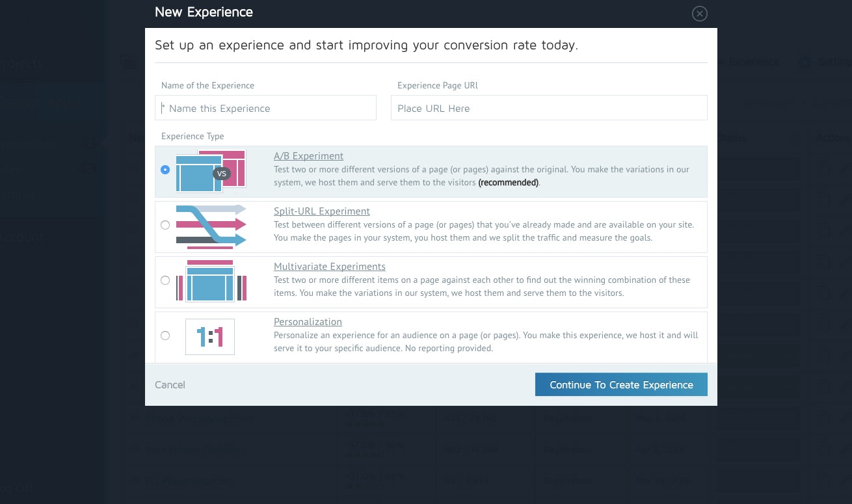Select the Multivariate Experiments radio button

165,280
